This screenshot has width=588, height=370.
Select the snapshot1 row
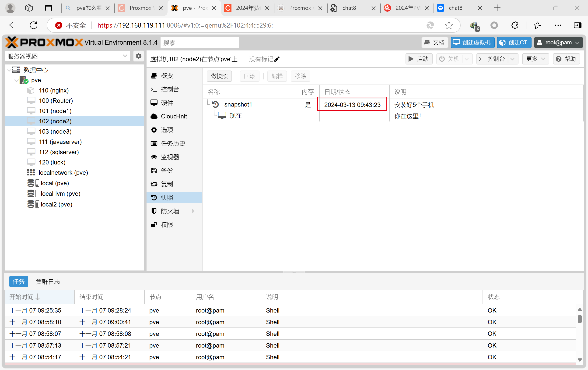click(393, 105)
